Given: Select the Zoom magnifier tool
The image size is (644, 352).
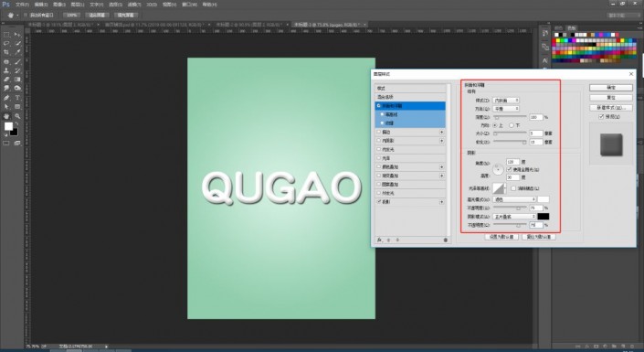Looking at the screenshot, I should point(17,116).
